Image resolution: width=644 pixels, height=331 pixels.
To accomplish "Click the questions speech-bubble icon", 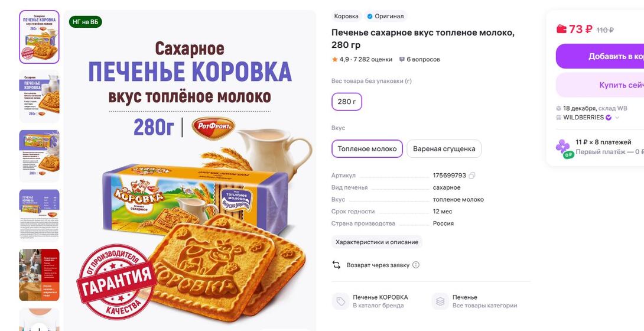I will pos(402,59).
